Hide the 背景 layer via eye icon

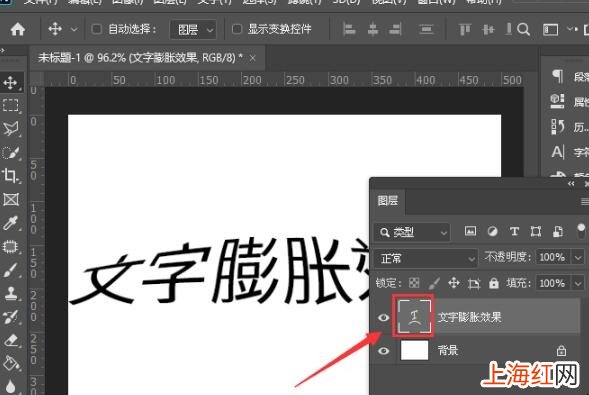pyautogui.click(x=384, y=351)
